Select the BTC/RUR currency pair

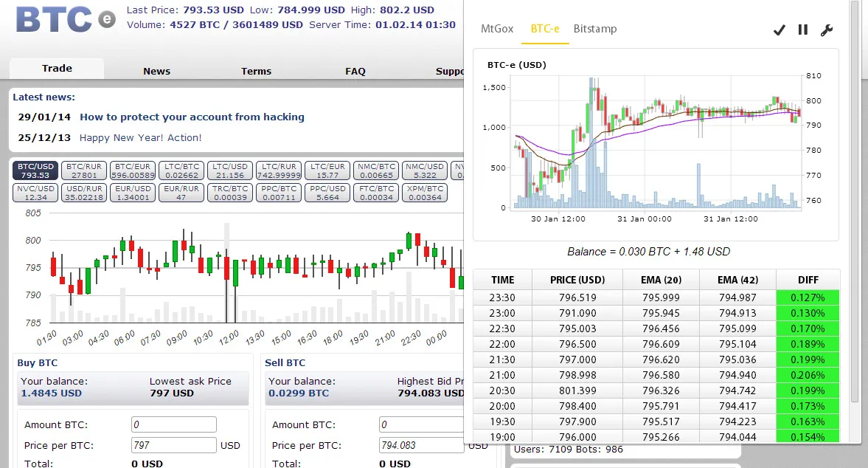tap(84, 171)
